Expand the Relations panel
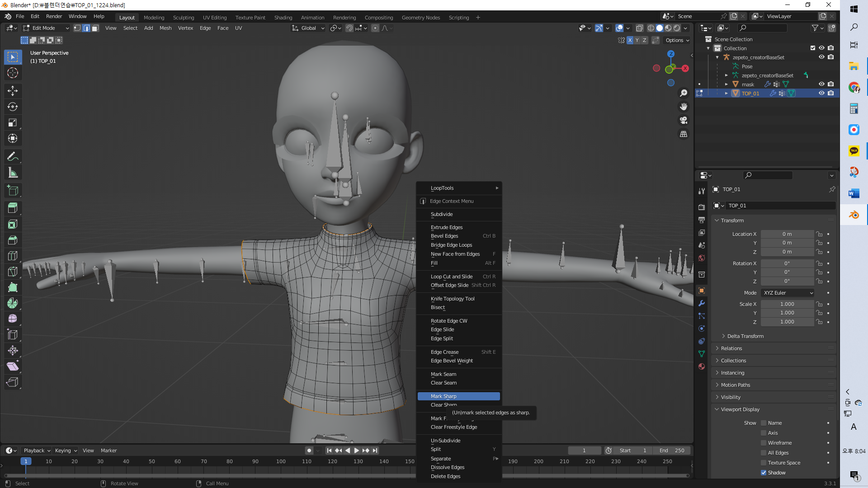The height and width of the screenshot is (488, 868). coord(731,348)
